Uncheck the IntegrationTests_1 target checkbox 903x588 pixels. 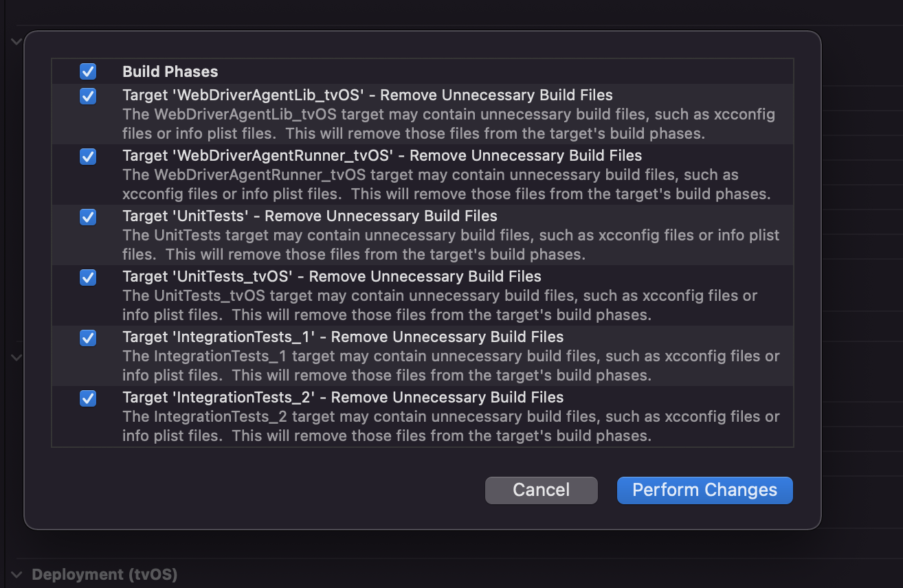pos(88,337)
